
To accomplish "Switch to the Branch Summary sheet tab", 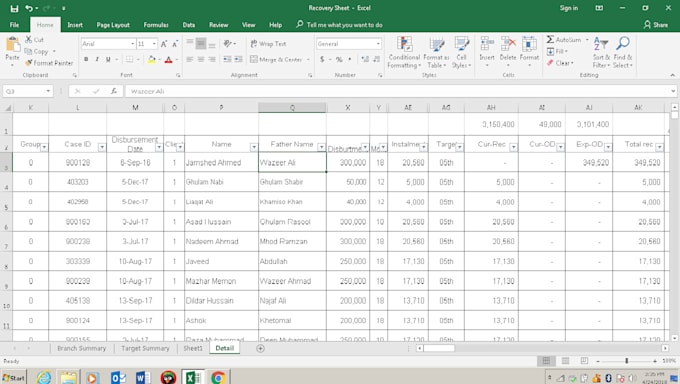I will [x=82, y=348].
